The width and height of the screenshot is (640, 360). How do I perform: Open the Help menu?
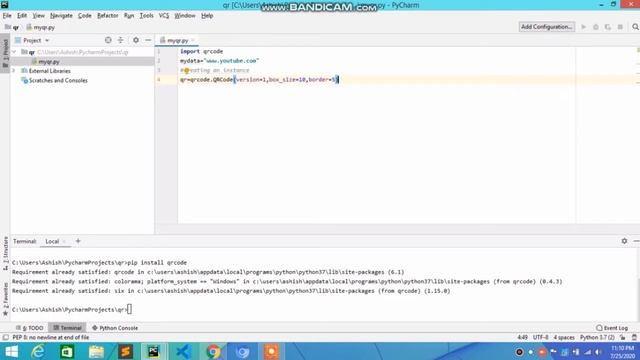(207, 16)
